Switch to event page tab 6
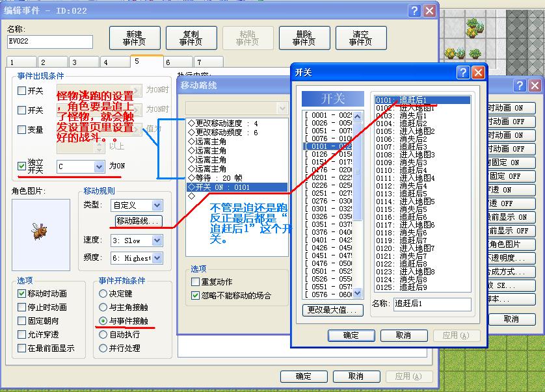The image size is (545, 392). (178, 62)
